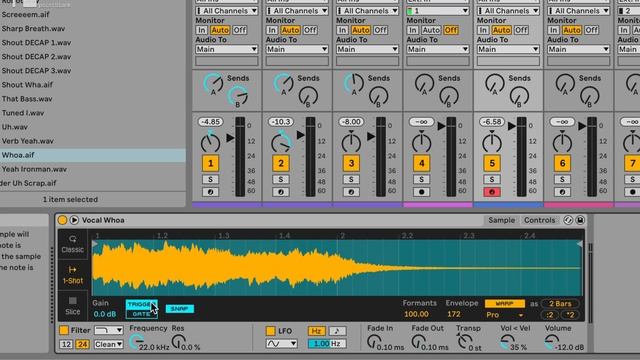This screenshot has height=360, width=640.
Task: Arm track 1 for recording
Action: pos(210,192)
